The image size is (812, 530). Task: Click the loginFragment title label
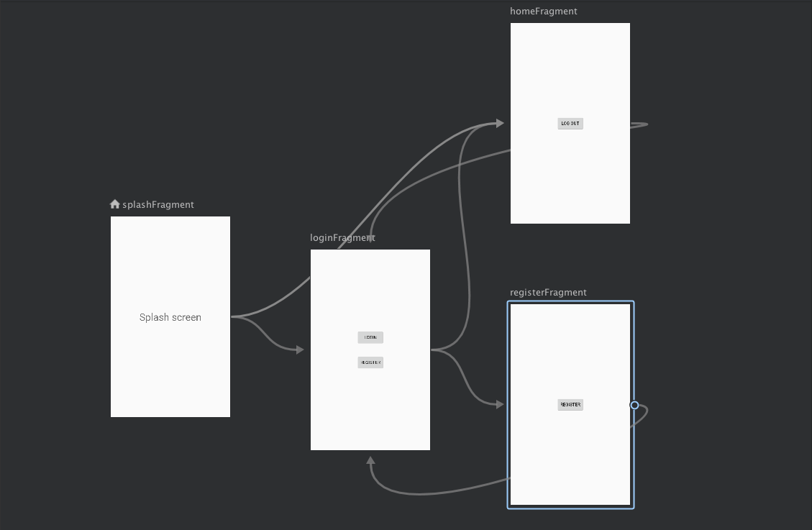(x=343, y=237)
